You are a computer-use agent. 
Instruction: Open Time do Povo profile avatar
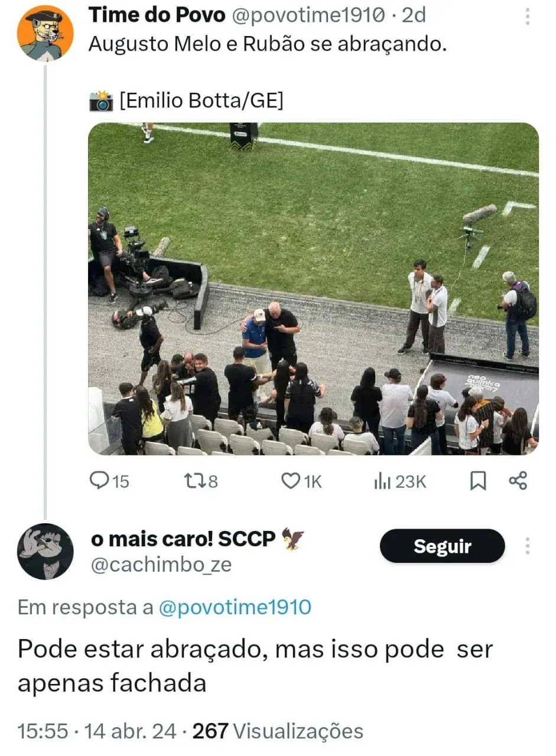45,32
